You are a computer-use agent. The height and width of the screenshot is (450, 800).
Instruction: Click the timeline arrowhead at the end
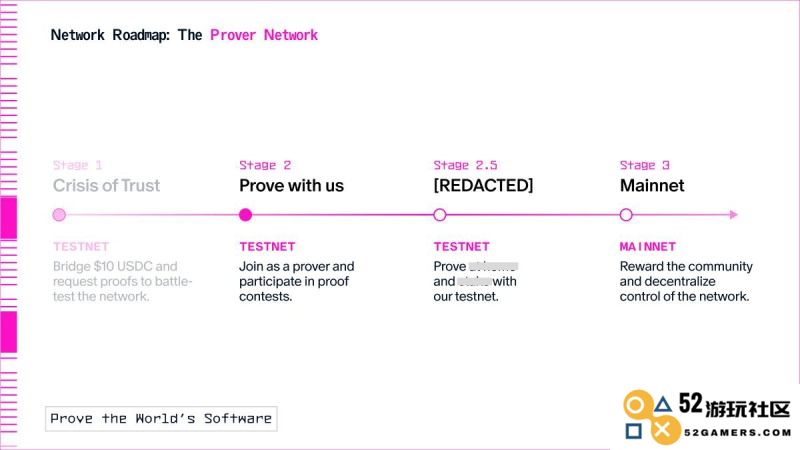(734, 215)
